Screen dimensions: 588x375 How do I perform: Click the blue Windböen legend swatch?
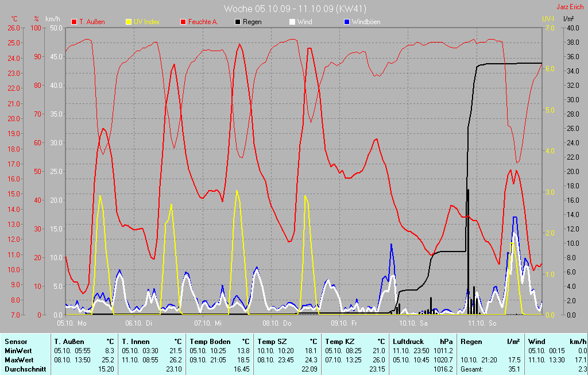tap(347, 22)
